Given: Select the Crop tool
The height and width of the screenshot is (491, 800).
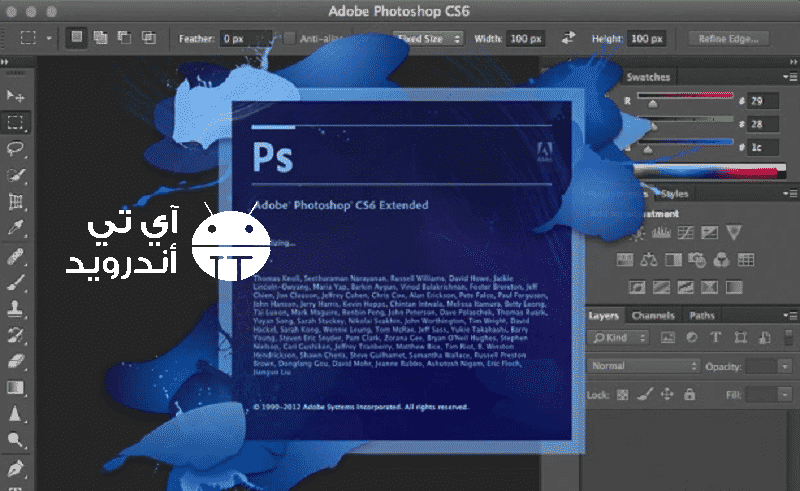Looking at the screenshot, I should click(15, 202).
